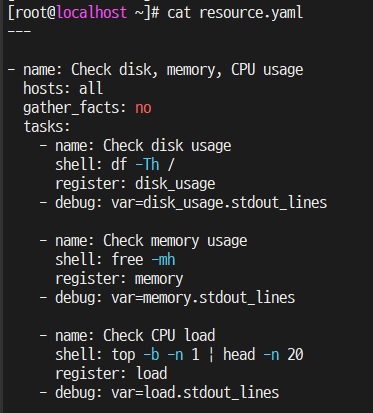Viewport: 373px width, 413px height.
Task: Click 'var=memory.stdout_lines' debug text
Action: (x=203, y=298)
